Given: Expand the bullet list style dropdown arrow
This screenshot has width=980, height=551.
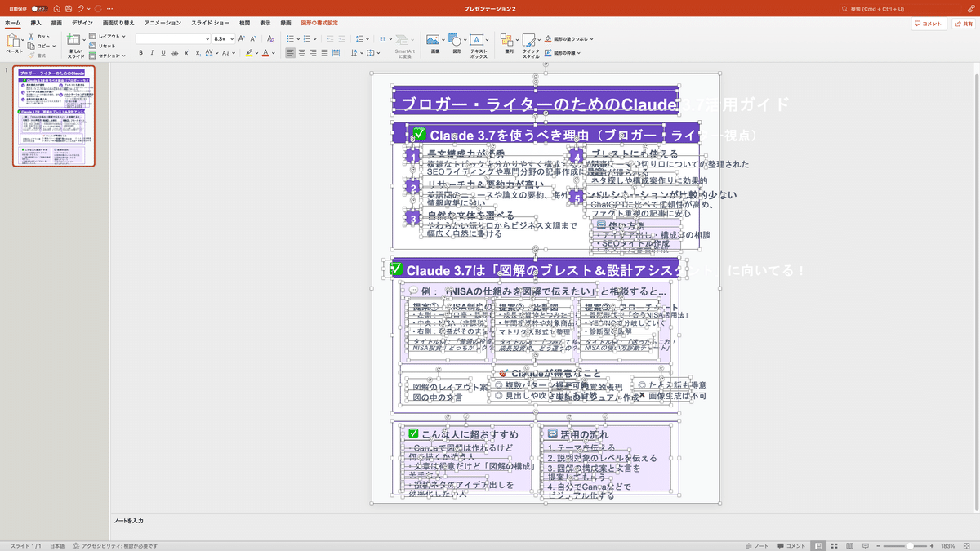Looking at the screenshot, I should (x=298, y=38).
